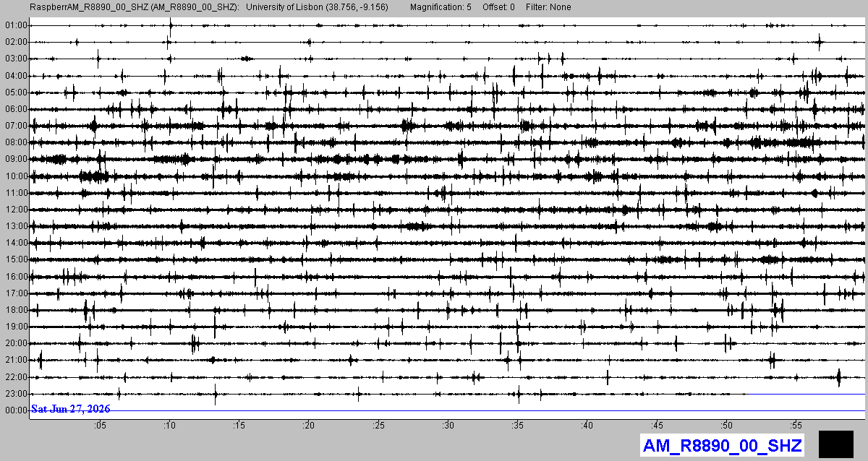Viewport: 868px width, 461px height.
Task: Click the :25 minute axis label
Action: (379, 425)
